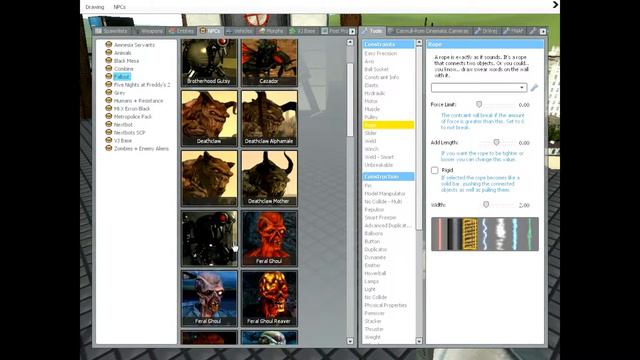Click the icon beside Fallout category
This screenshot has width=640, height=360.
109,76
